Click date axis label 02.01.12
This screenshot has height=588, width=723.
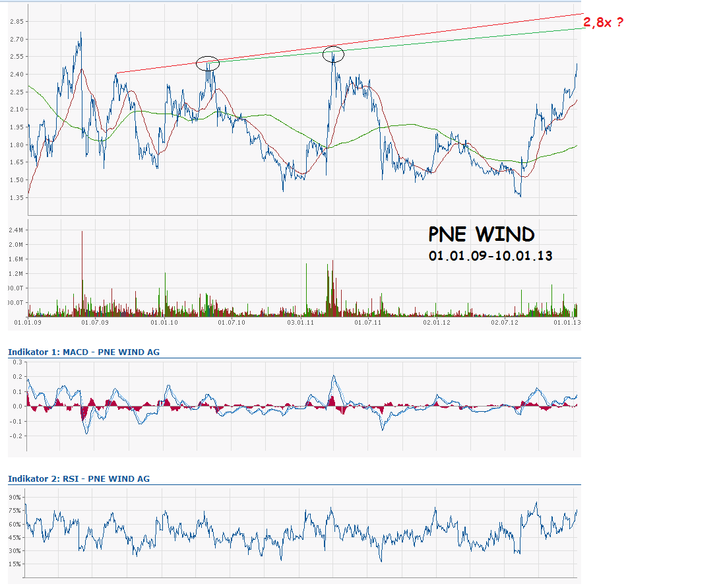(437, 322)
